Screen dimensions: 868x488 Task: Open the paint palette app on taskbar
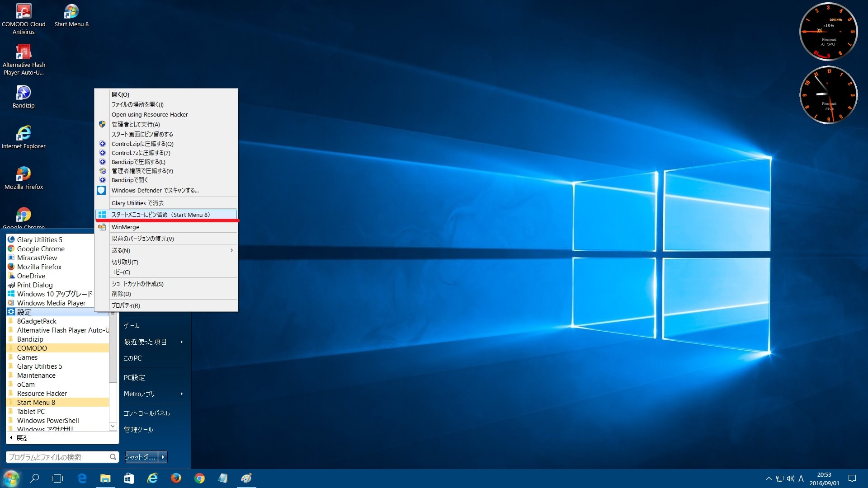point(246,479)
